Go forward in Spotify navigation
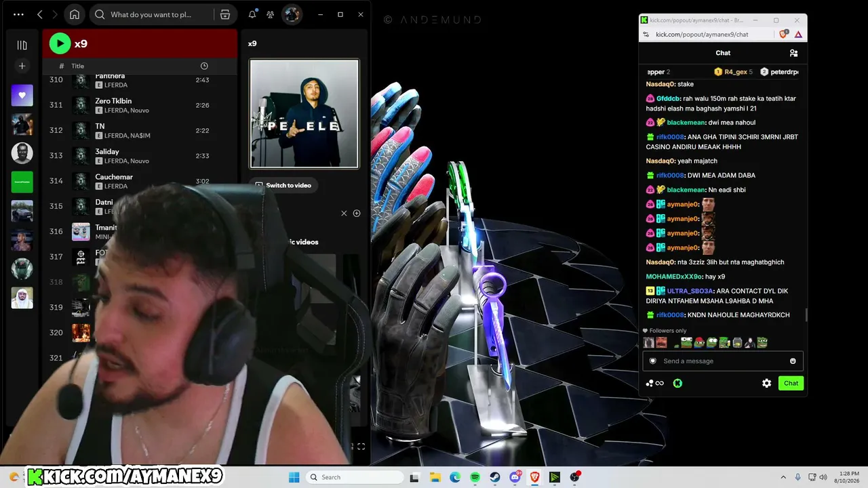This screenshot has height=488, width=868. 55,14
